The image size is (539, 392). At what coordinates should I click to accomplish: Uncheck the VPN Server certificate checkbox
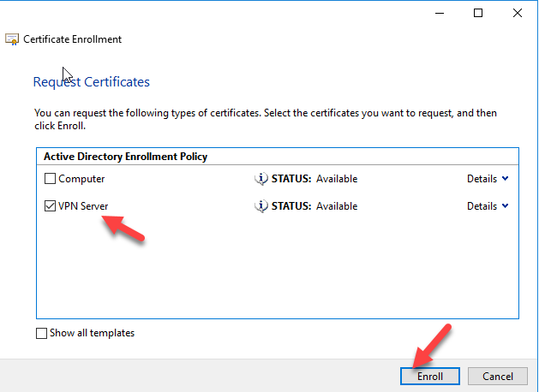(51, 206)
